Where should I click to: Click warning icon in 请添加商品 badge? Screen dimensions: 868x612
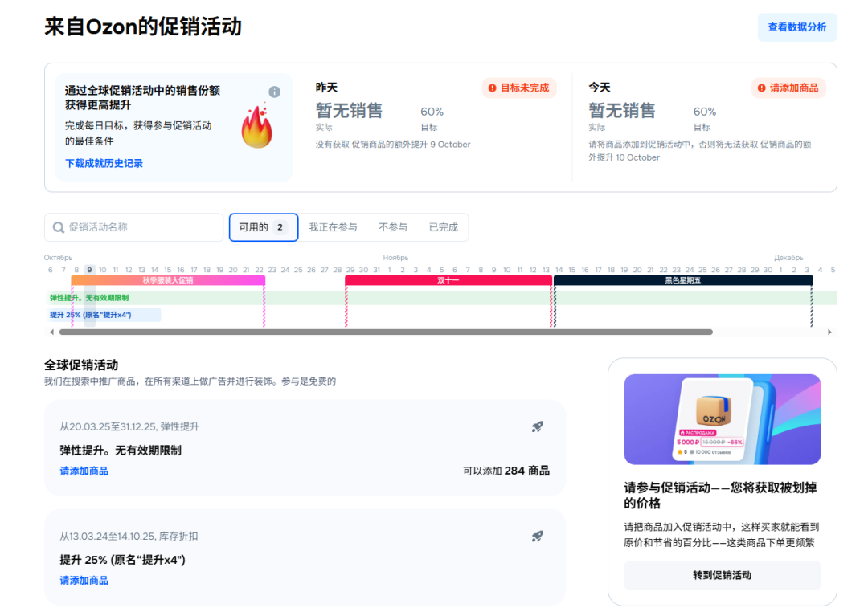(x=762, y=88)
